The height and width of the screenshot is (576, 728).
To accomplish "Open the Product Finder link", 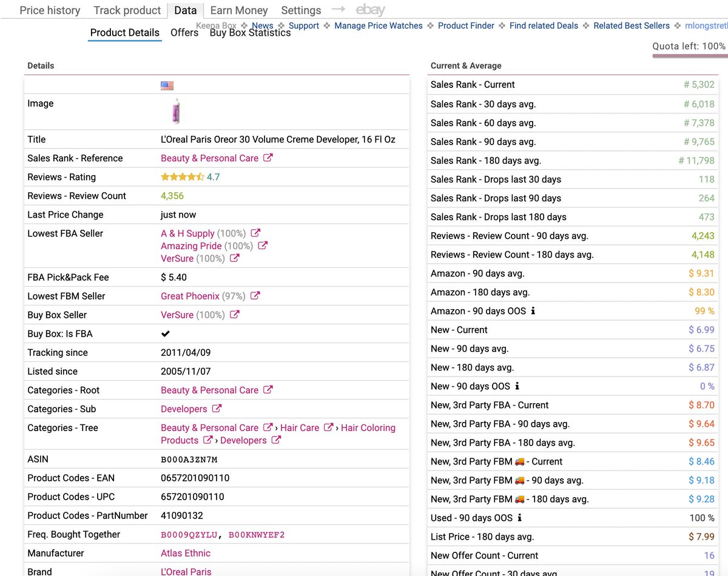I will pos(466,25).
